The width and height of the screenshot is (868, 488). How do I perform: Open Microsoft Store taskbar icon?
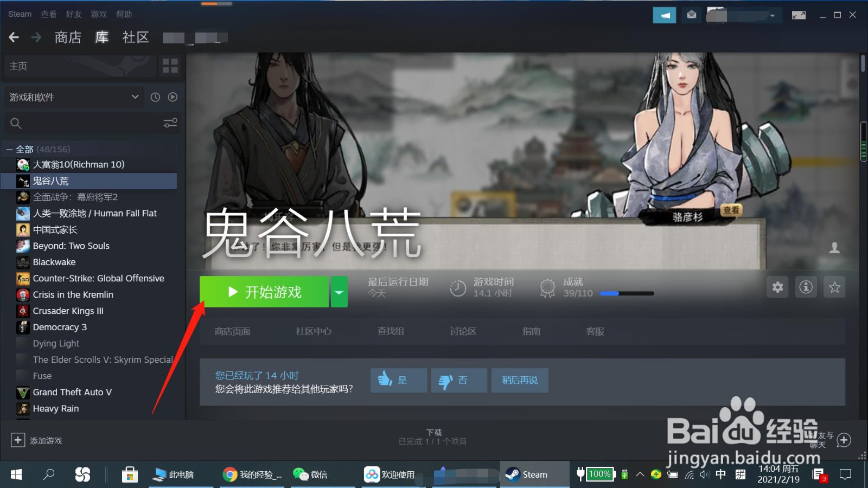130,474
